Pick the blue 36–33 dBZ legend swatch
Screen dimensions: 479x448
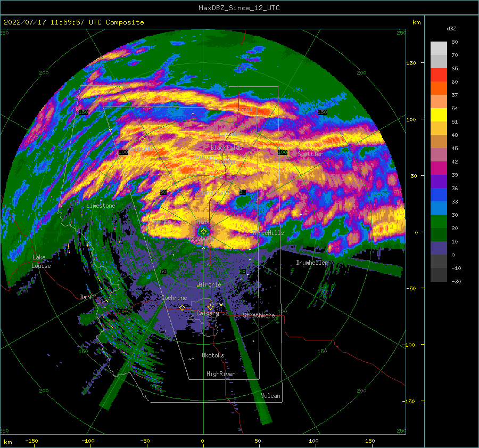pyautogui.click(x=439, y=194)
